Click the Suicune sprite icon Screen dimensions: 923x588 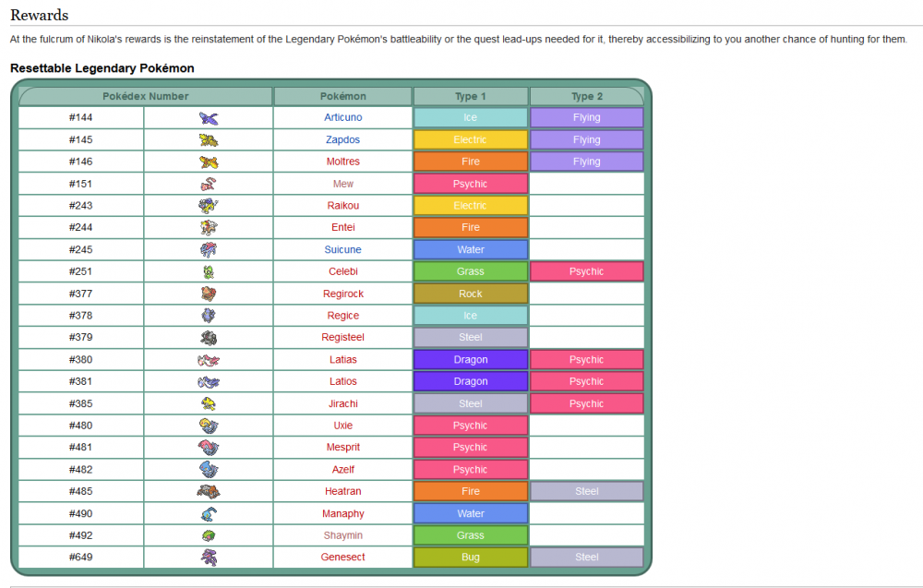209,250
